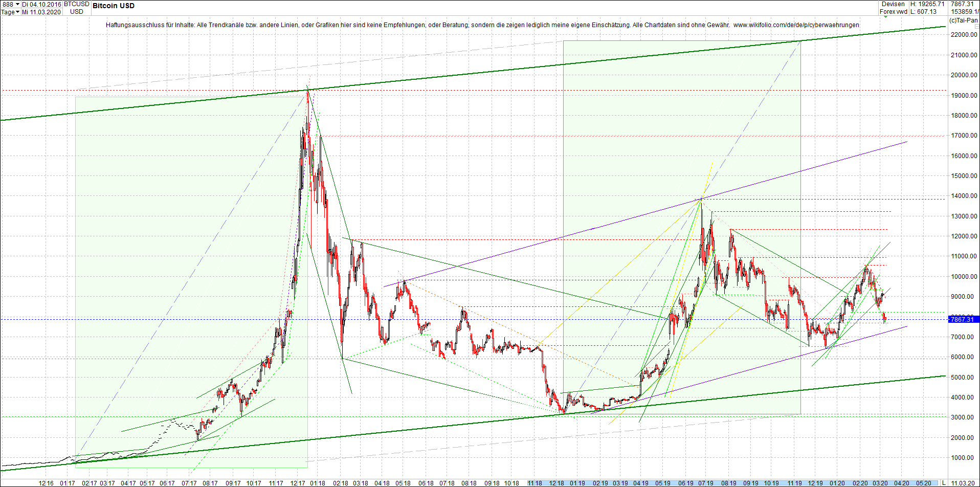Click the Bitcoin USD chart title
This screenshot has height=487, width=980.
114,6
